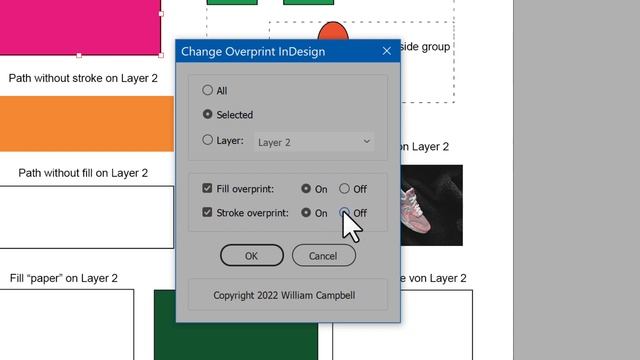Set Stroke overprint to Off
The image size is (640, 360).
pos(344,212)
